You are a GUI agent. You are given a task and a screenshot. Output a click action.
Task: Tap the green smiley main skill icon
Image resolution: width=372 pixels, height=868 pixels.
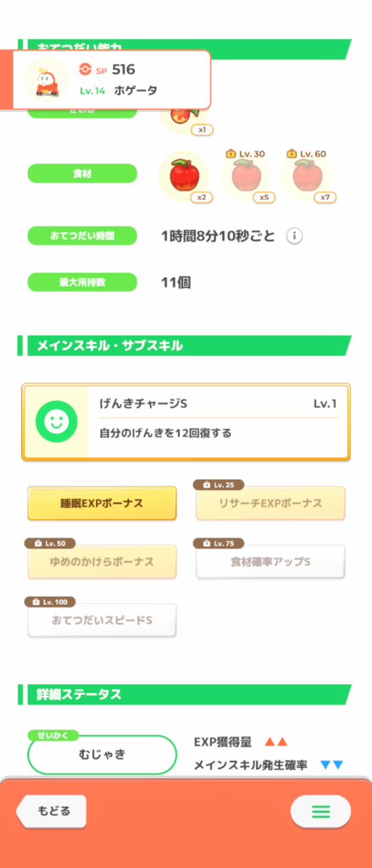tap(55, 422)
